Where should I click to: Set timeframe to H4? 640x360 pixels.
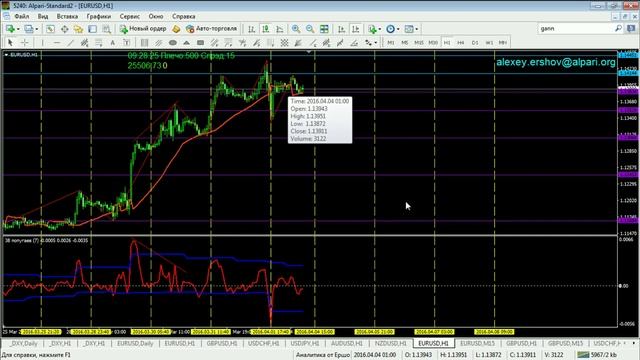[x=461, y=42]
